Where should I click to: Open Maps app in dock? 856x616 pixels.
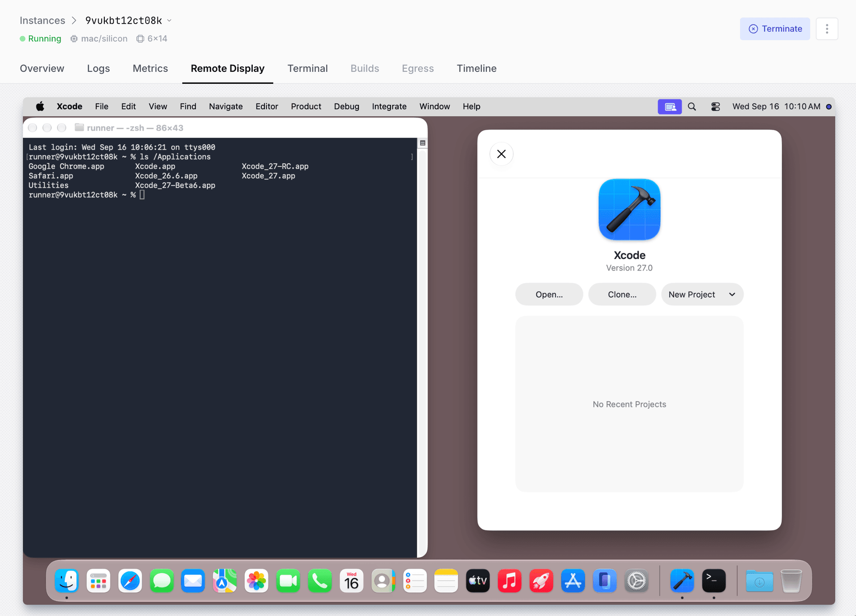click(x=225, y=581)
